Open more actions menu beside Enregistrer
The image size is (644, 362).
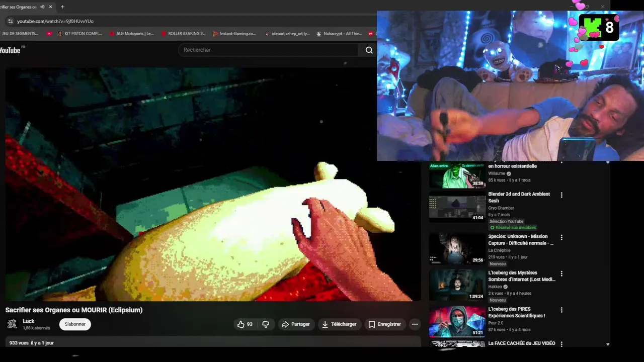pos(415,324)
